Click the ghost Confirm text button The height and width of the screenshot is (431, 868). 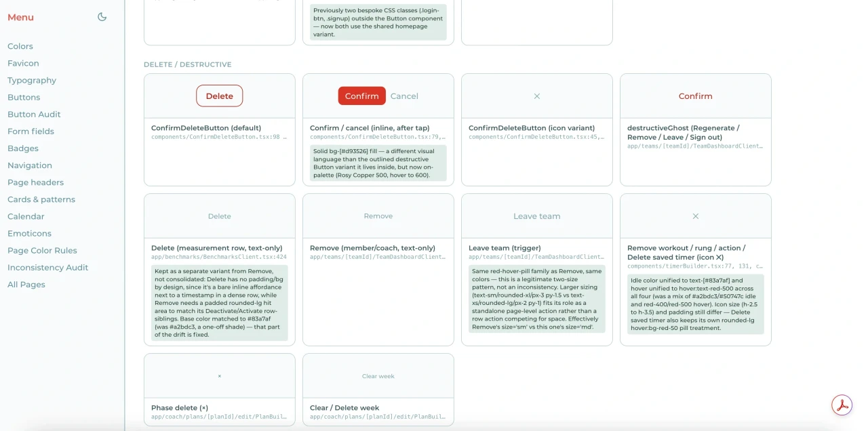click(x=696, y=96)
